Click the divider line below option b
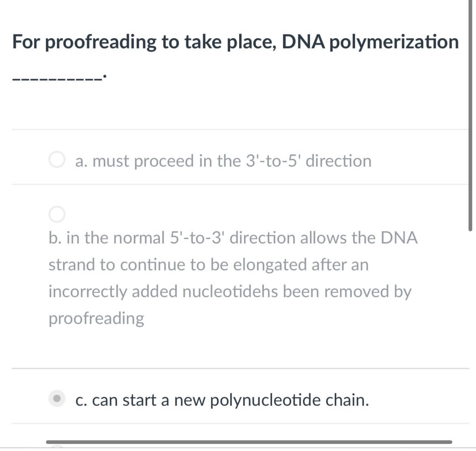This screenshot has height=451, width=476. [237, 368]
